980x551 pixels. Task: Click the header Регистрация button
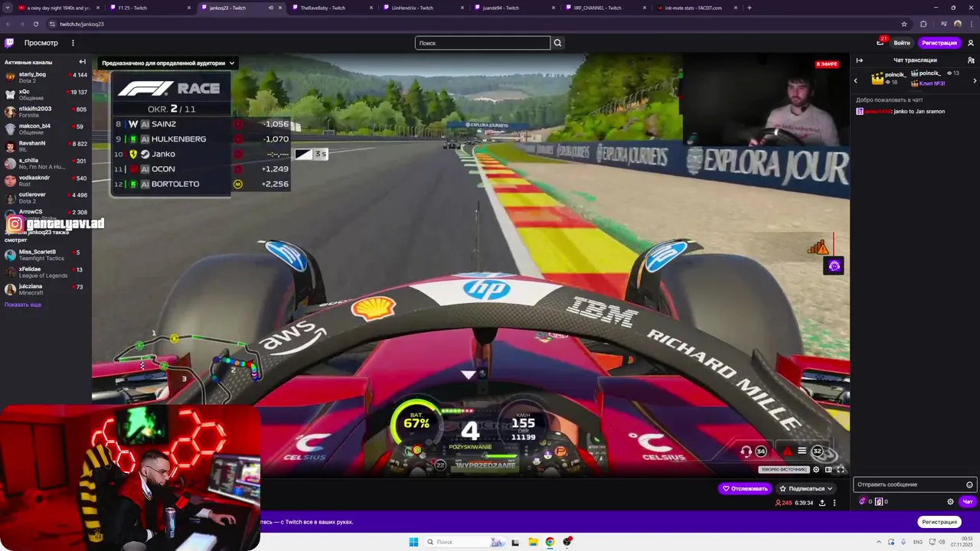939,43
